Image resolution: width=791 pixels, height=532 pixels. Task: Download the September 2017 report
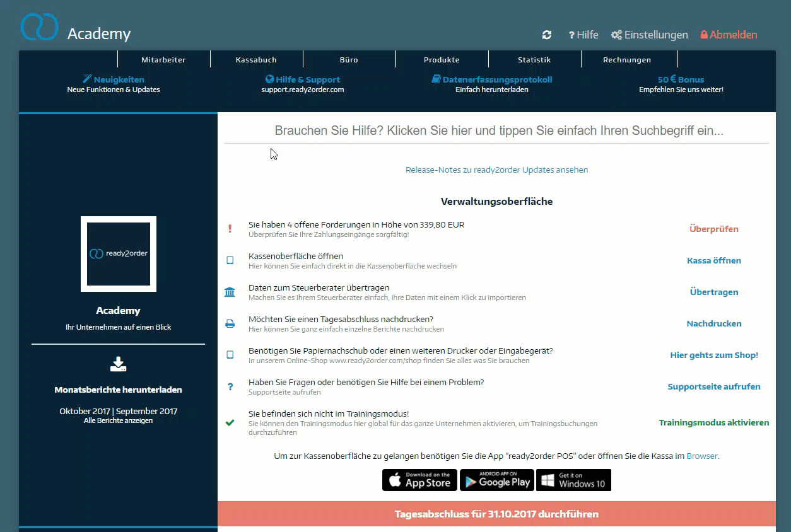click(x=147, y=411)
